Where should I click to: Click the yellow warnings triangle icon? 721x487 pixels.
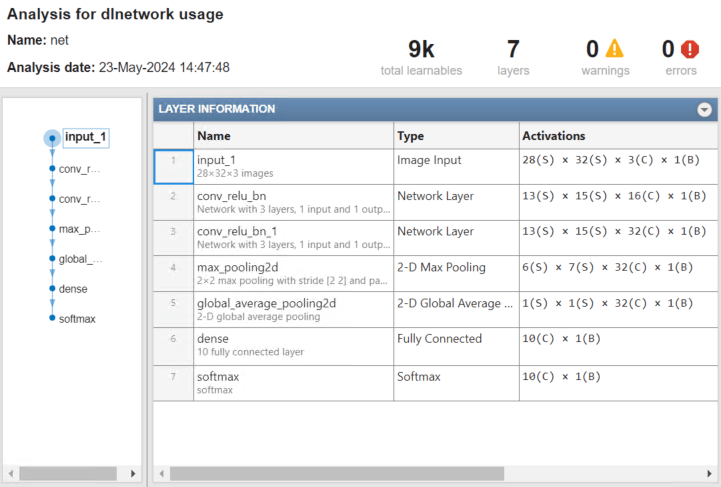tap(614, 49)
